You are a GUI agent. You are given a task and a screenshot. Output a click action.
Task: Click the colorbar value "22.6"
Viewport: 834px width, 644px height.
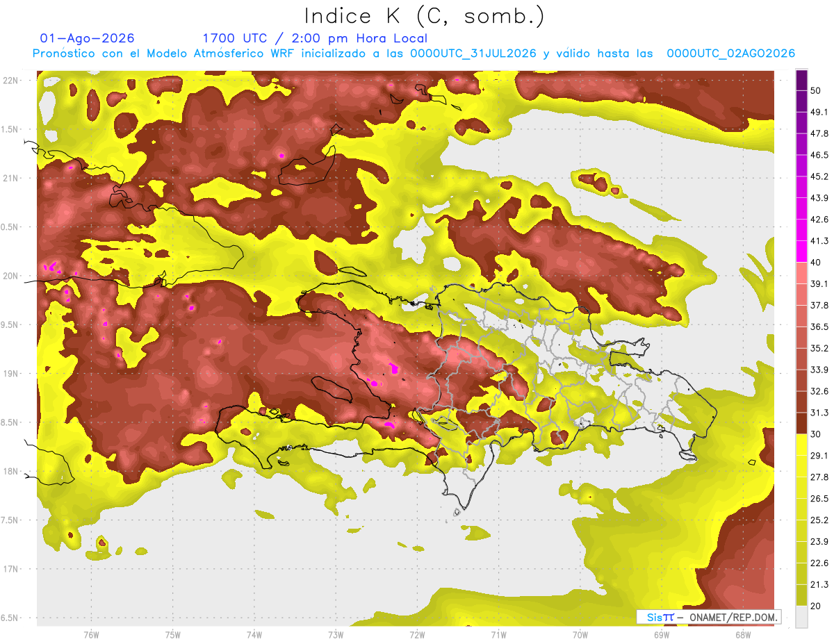click(819, 563)
